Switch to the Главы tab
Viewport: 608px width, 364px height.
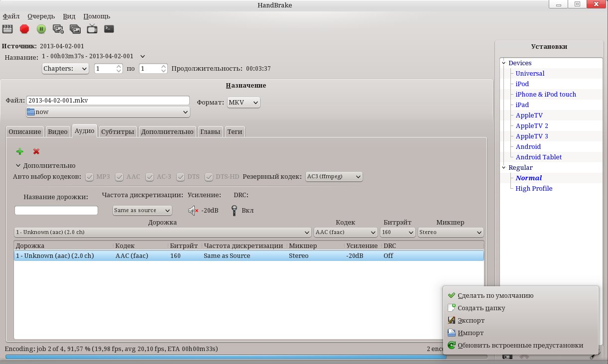210,132
